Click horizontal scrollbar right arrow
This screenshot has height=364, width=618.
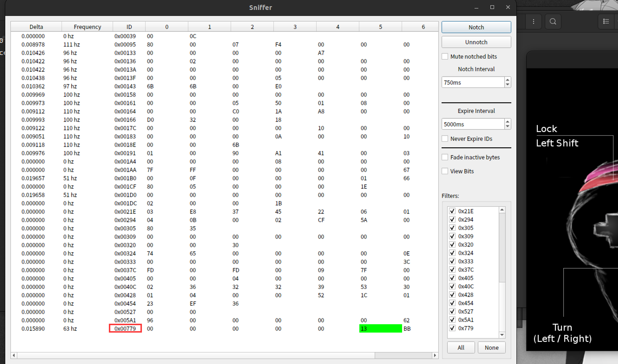(435, 355)
